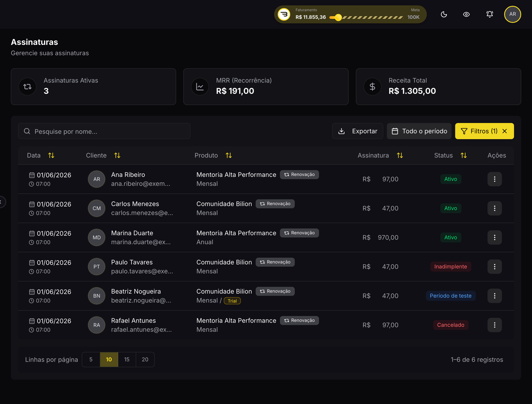The width and height of the screenshot is (532, 404).
Task: Open the notifications bell
Action: click(x=490, y=14)
